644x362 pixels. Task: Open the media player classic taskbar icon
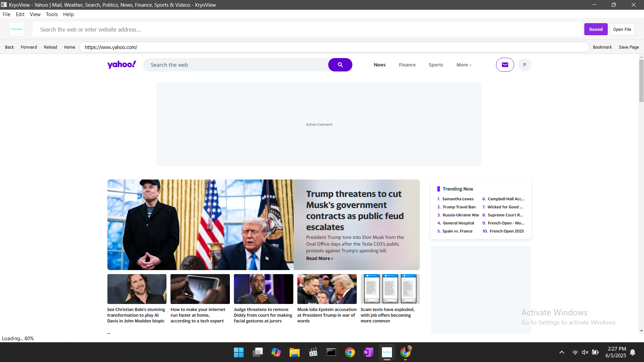313,352
